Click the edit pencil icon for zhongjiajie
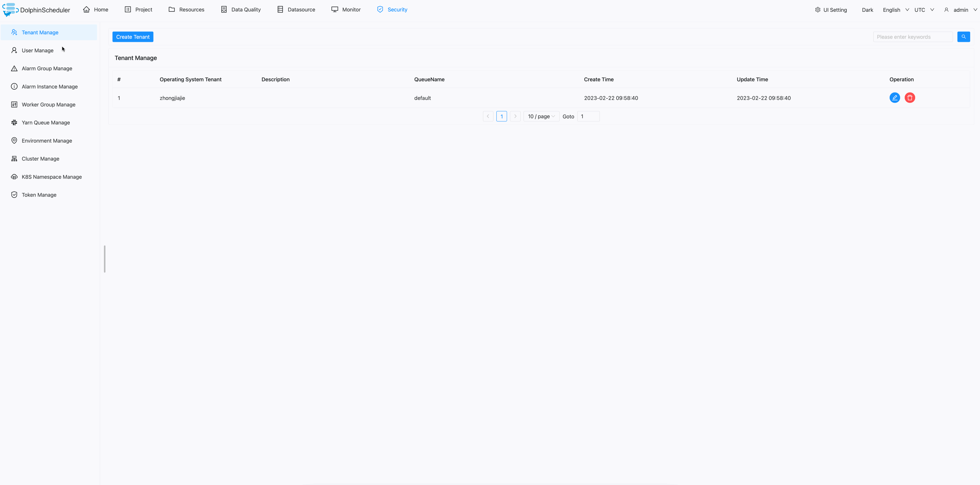This screenshot has width=980, height=485. click(895, 98)
